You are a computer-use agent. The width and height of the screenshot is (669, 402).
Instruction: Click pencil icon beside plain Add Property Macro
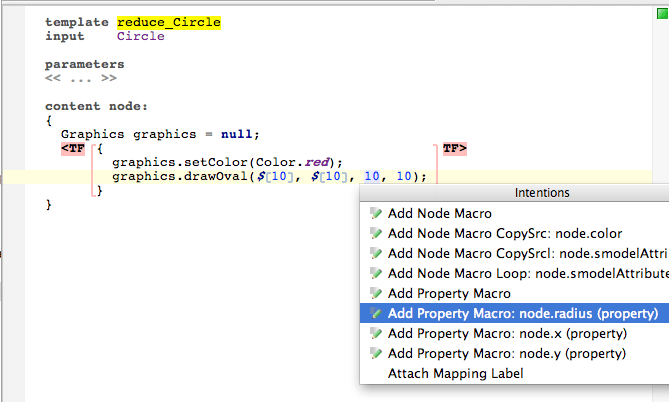tap(376, 294)
